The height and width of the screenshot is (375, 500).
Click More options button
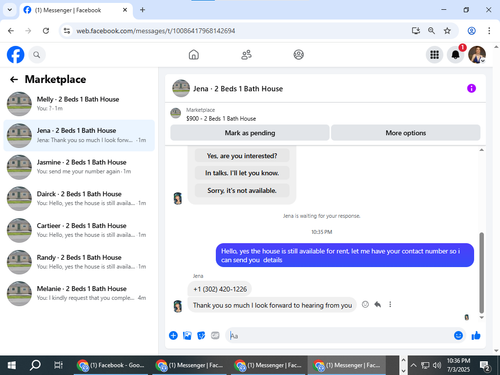(x=406, y=133)
